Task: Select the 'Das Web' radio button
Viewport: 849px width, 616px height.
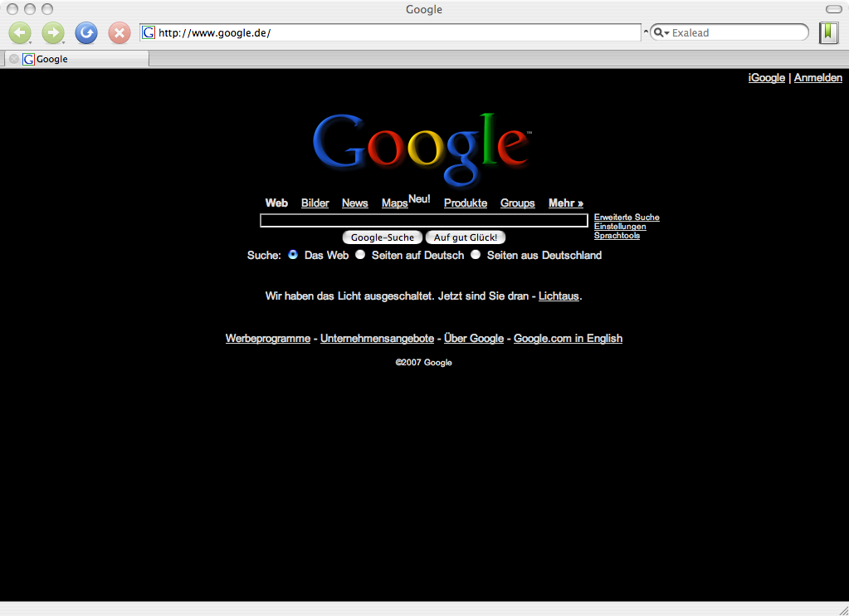Action: 293,254
